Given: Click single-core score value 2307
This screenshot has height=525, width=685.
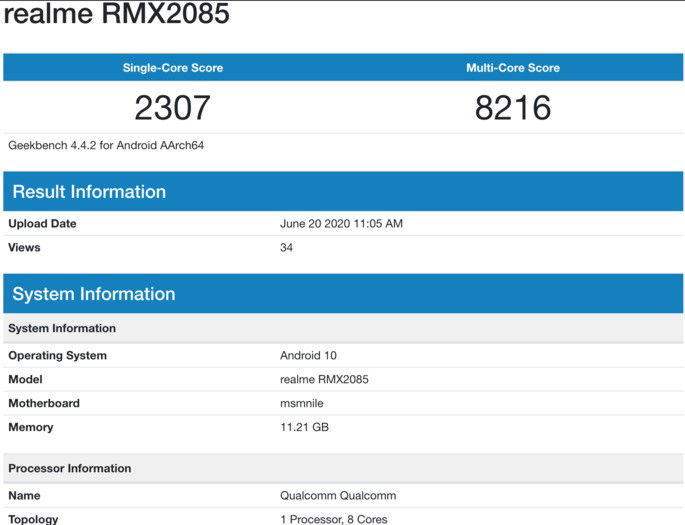Looking at the screenshot, I should (173, 108).
